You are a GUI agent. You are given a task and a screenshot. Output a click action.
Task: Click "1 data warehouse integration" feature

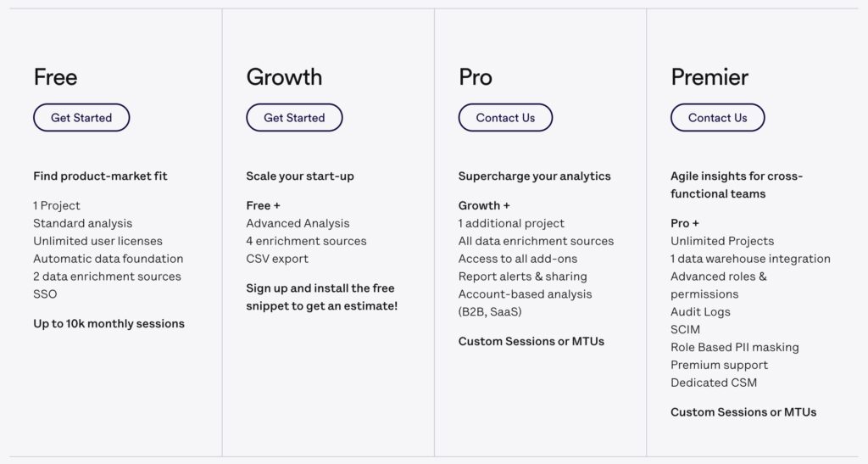coord(750,259)
